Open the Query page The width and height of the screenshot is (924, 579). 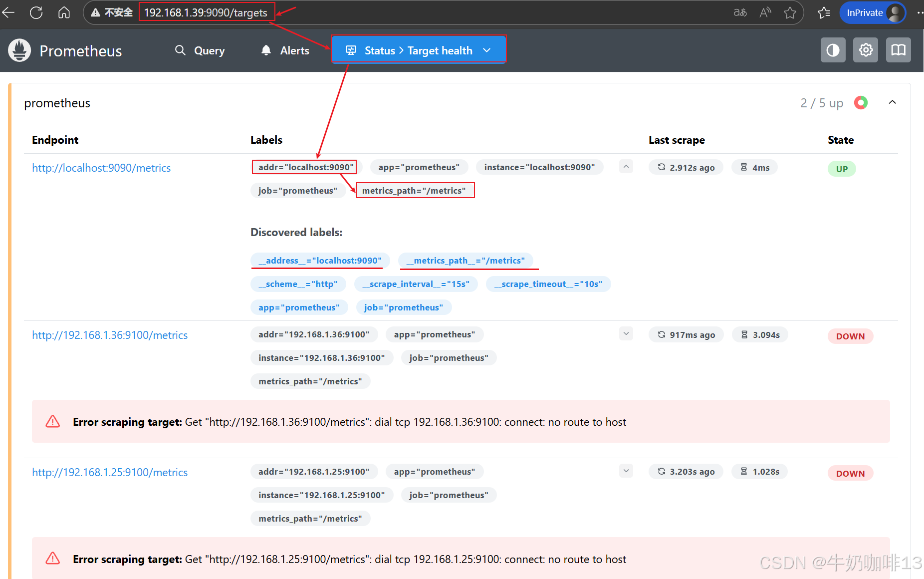(200, 50)
